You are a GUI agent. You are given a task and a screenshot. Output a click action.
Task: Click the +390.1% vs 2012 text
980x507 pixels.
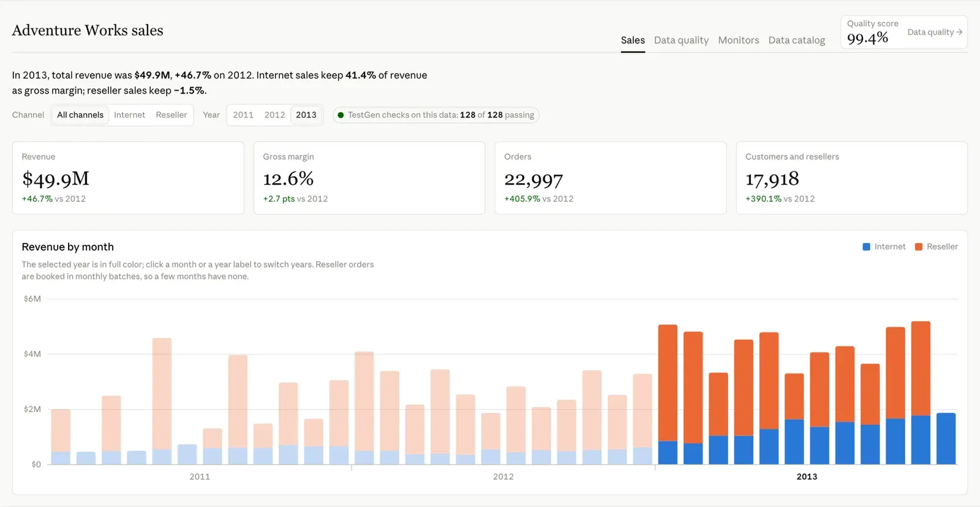pyautogui.click(x=780, y=199)
